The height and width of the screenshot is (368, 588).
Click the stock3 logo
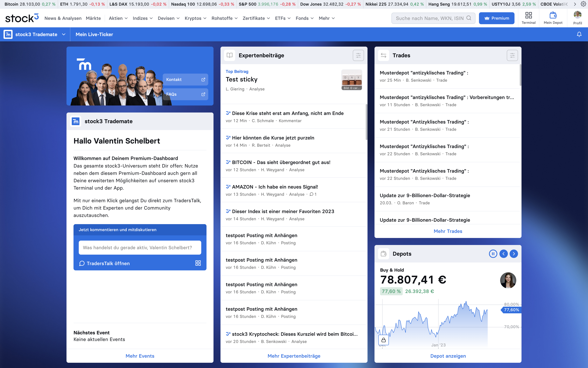(x=22, y=18)
